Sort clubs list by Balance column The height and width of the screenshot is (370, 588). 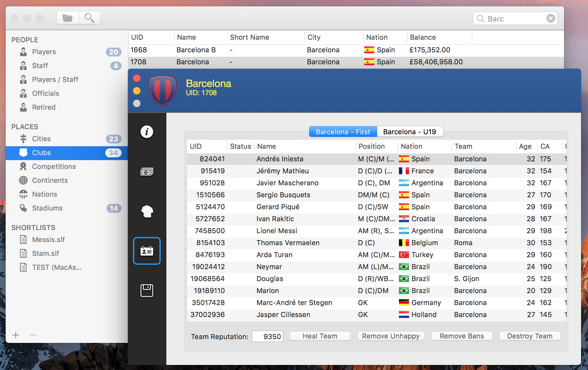point(439,37)
